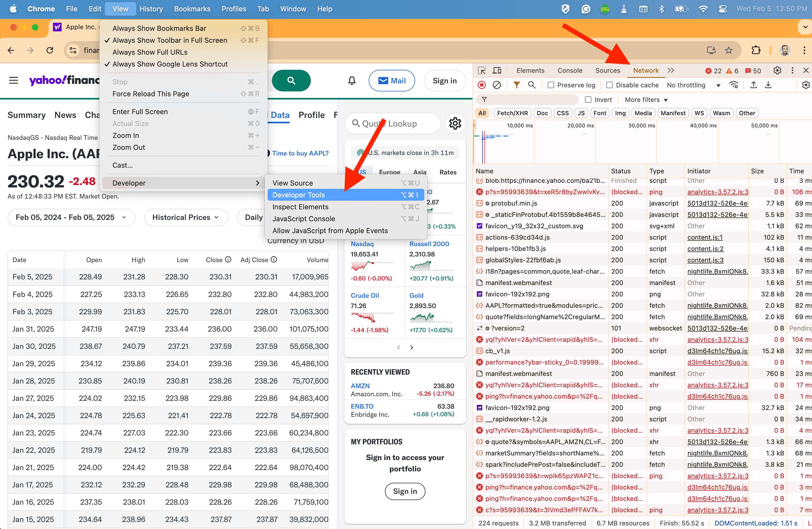Click Sign in in Yahoo header
The image size is (812, 529).
pyautogui.click(x=445, y=81)
